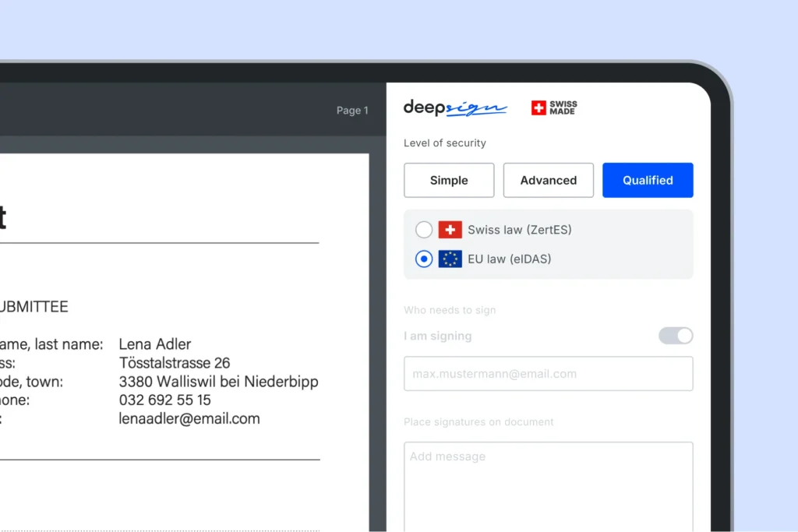Click the name Lena Adler in document
798x532 pixels.
click(x=155, y=344)
